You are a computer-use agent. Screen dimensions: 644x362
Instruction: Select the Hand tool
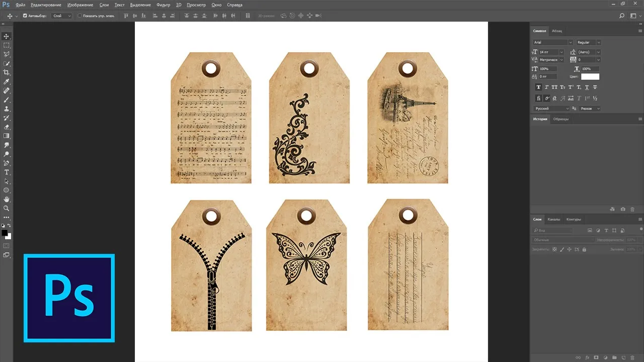(7, 199)
